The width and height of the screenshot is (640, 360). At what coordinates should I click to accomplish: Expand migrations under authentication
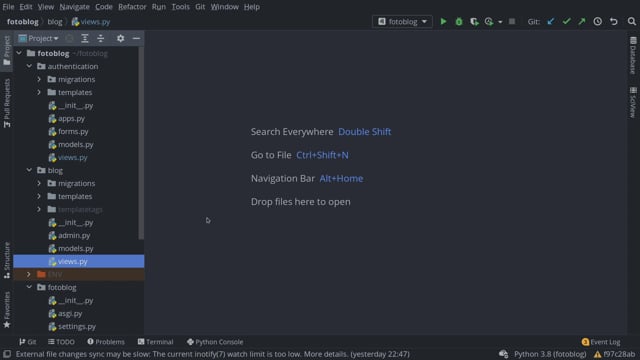point(39,79)
